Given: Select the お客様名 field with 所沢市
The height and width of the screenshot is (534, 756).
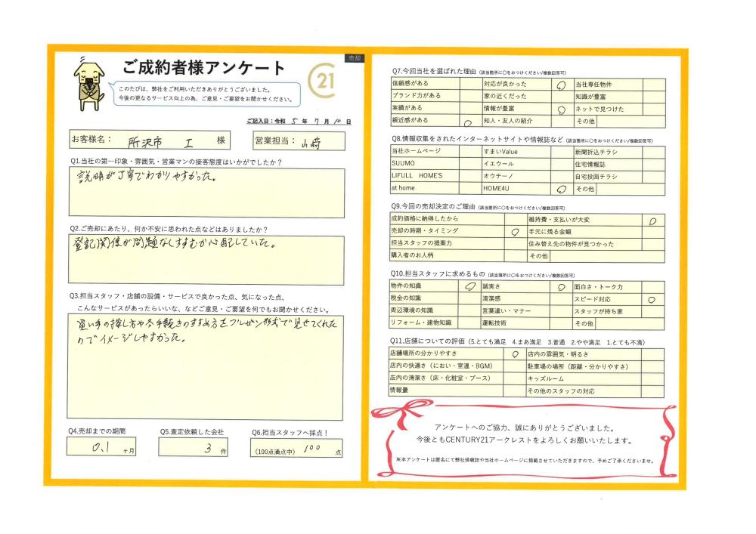Looking at the screenshot, I should tap(150, 140).
